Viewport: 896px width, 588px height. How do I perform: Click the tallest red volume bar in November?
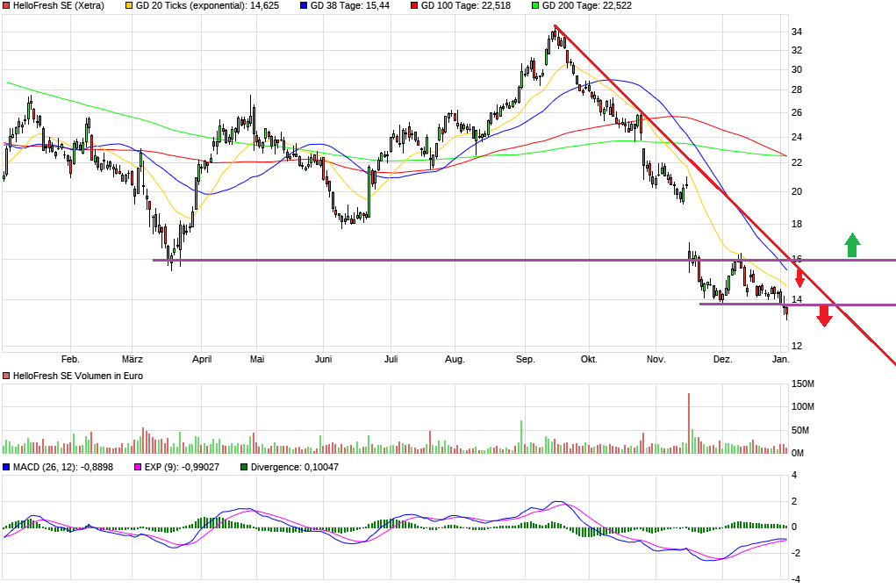click(689, 423)
